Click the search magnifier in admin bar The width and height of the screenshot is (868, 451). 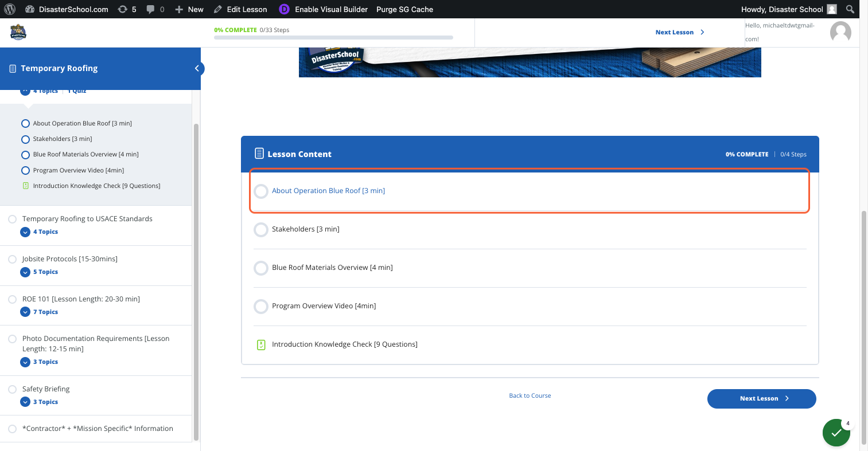(850, 9)
